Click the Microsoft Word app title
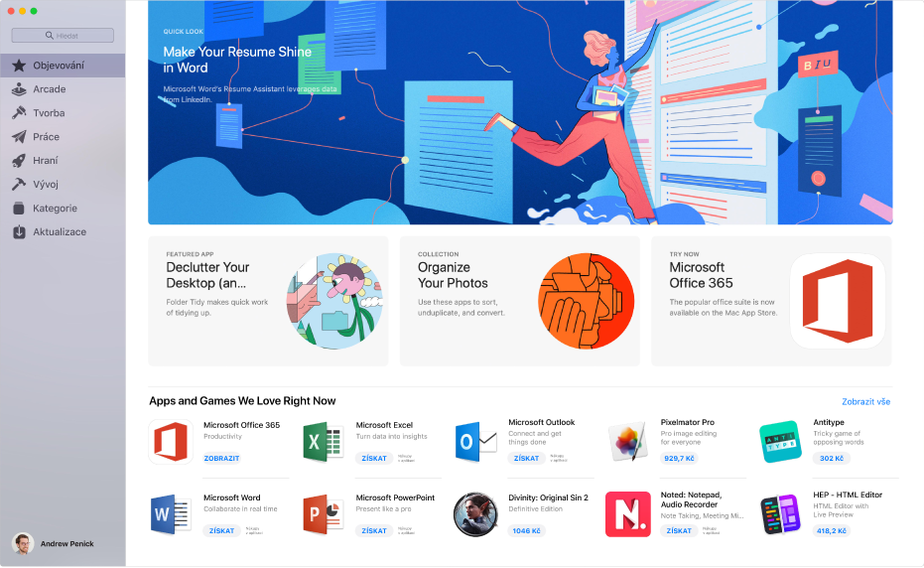This screenshot has height=568, width=924. click(x=231, y=497)
